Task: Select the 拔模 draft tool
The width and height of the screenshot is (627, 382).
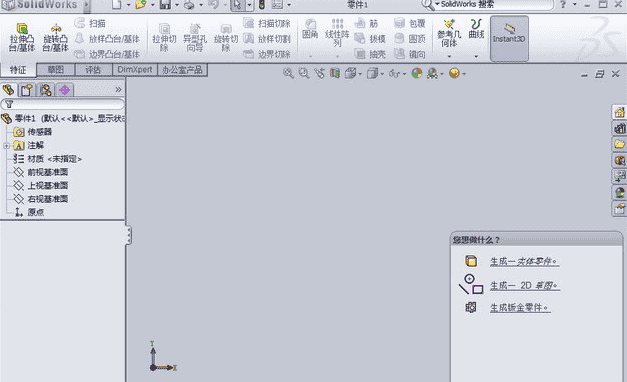Action: (x=370, y=39)
